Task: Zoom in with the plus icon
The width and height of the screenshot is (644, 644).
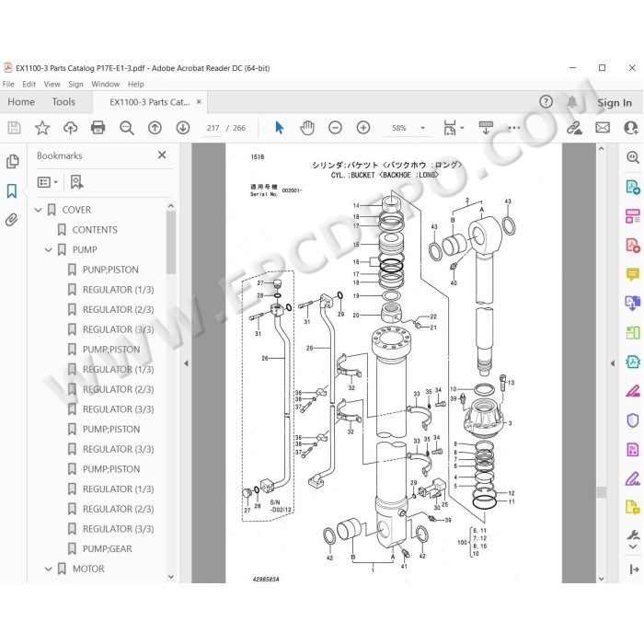Action: point(363,128)
